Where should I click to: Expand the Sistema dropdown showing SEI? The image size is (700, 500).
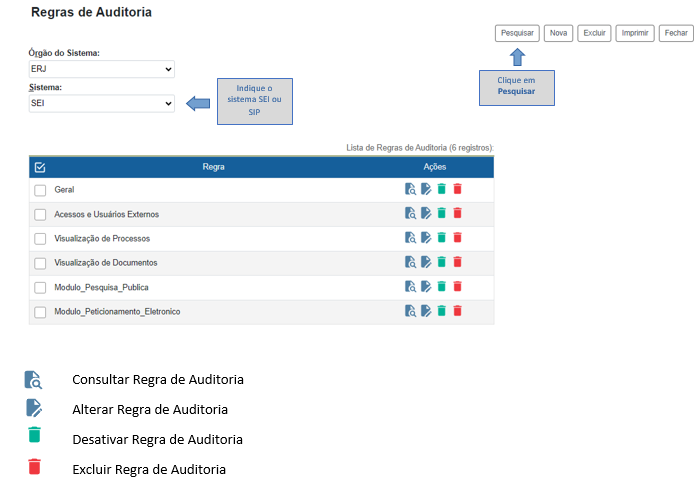pos(101,103)
